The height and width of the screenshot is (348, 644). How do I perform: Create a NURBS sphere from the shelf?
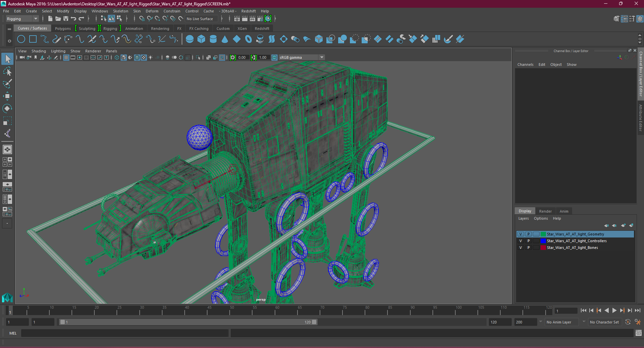(190, 39)
